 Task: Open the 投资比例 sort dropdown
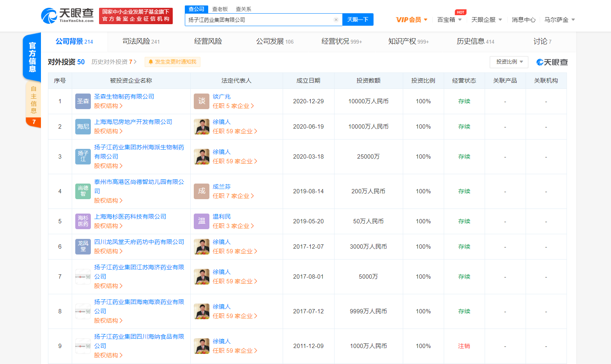pos(509,62)
